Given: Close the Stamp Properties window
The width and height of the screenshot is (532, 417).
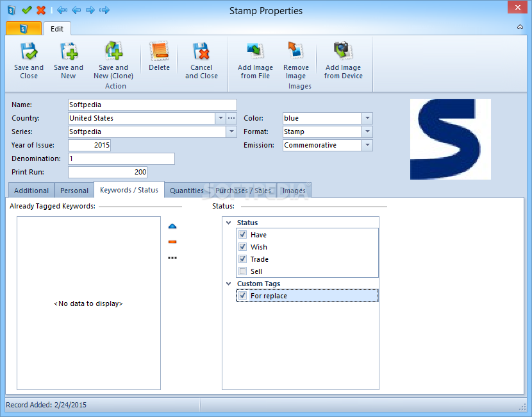Looking at the screenshot, I should (x=517, y=7).
